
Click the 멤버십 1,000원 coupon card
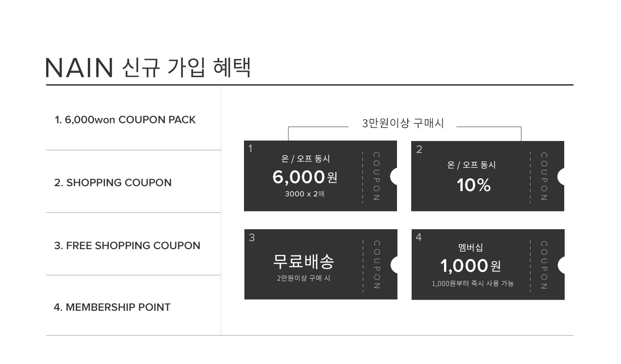pyautogui.click(x=488, y=264)
